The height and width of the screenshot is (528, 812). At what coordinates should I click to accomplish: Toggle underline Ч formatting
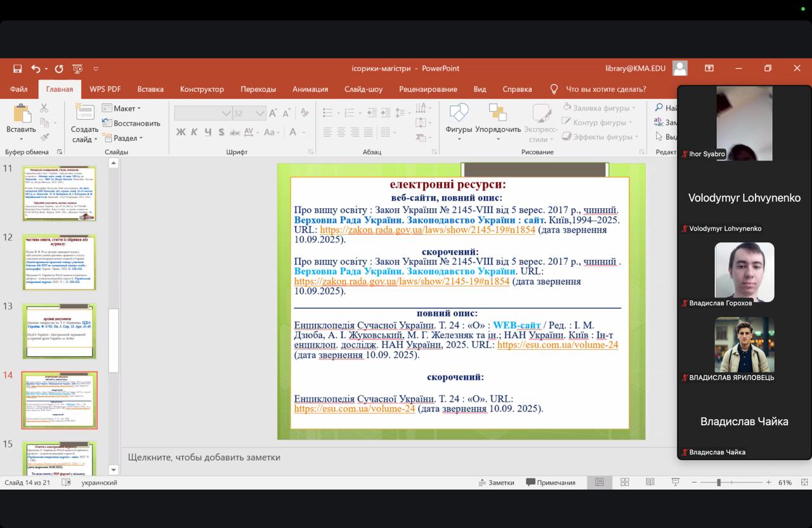click(x=208, y=132)
